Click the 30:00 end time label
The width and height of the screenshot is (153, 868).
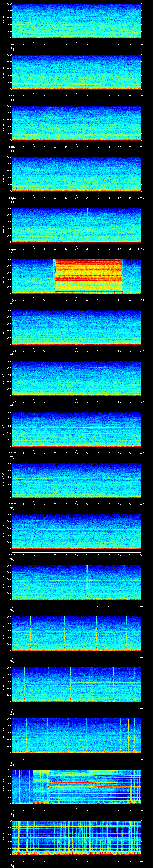click(141, 708)
